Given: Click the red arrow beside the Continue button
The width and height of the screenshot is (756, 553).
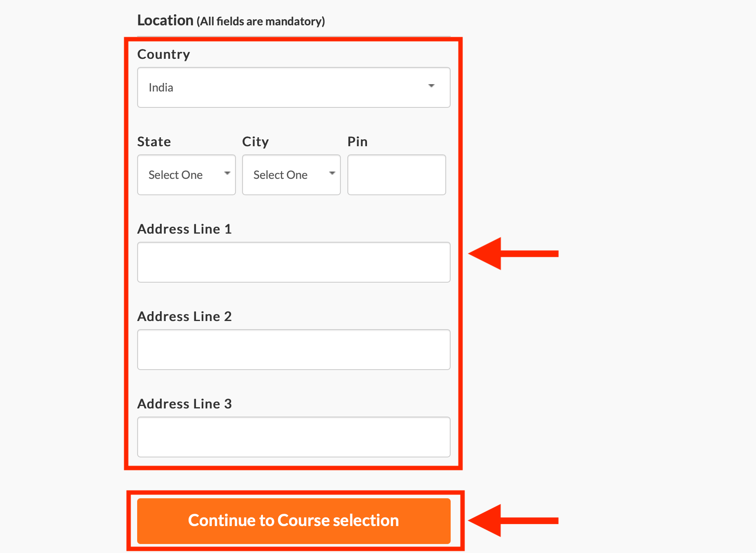Looking at the screenshot, I should point(513,520).
